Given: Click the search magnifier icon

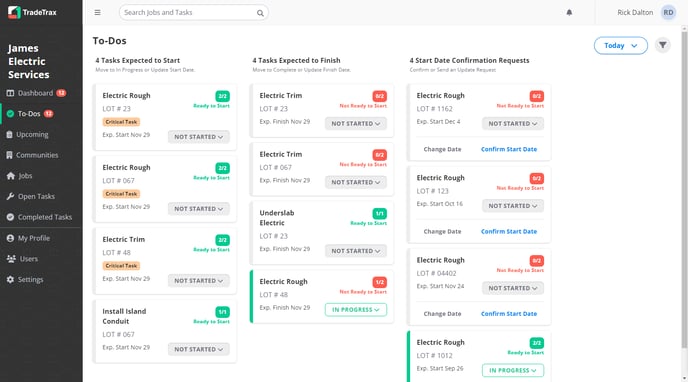Looking at the screenshot, I should point(260,13).
